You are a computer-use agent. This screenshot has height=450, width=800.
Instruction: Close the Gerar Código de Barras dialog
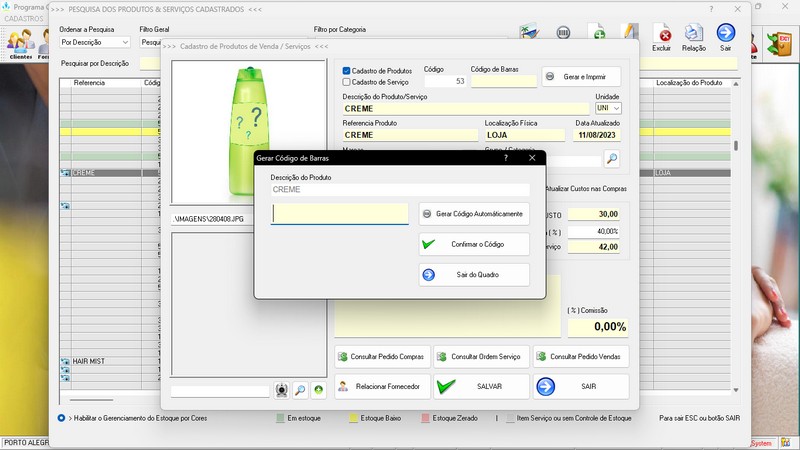[x=532, y=158]
